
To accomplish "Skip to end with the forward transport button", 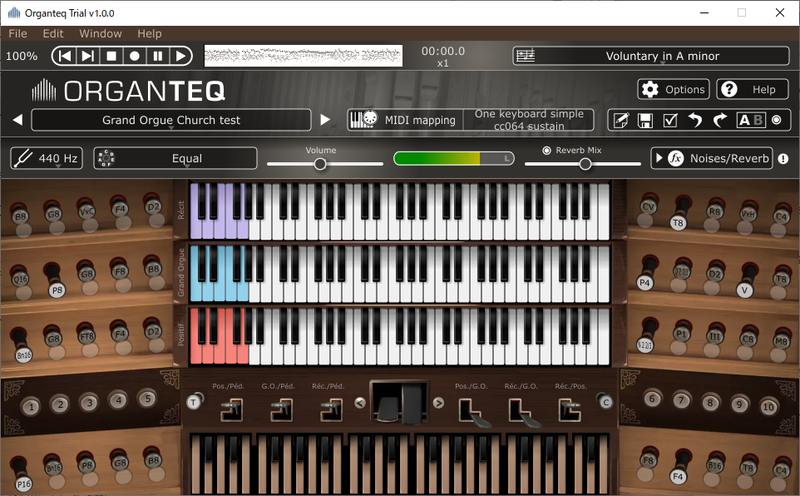I will pyautogui.click(x=88, y=56).
